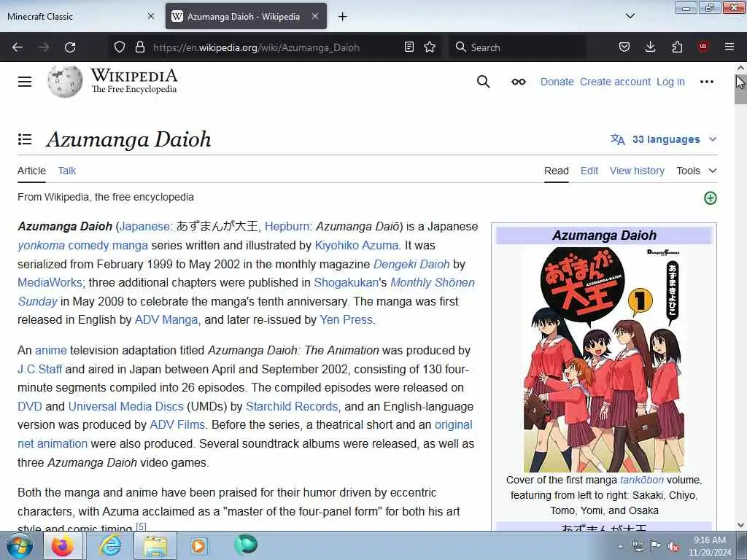
Task: Go back with the browser back arrow
Action: pos(18,47)
